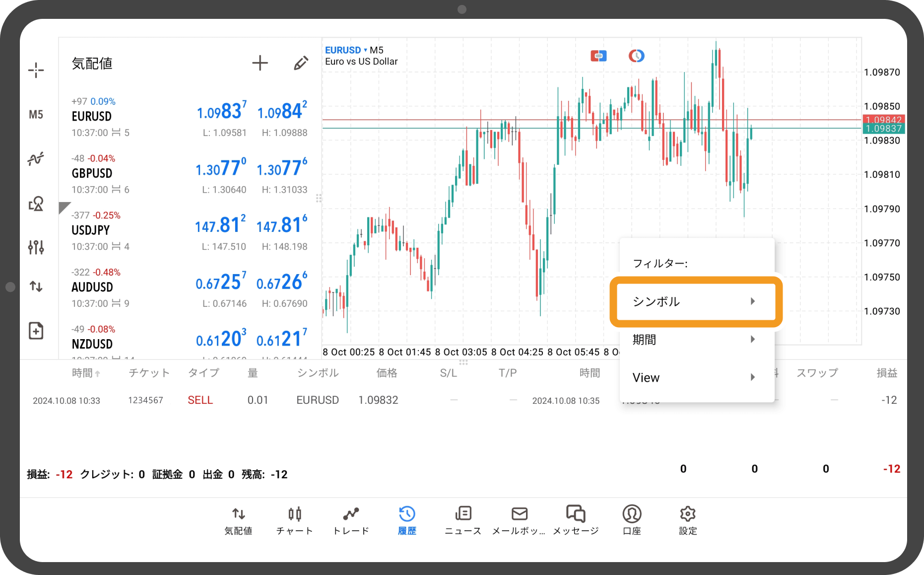The height and width of the screenshot is (575, 924).
Task: Click GBPUSD bid price 1.30770
Action: coord(221,168)
